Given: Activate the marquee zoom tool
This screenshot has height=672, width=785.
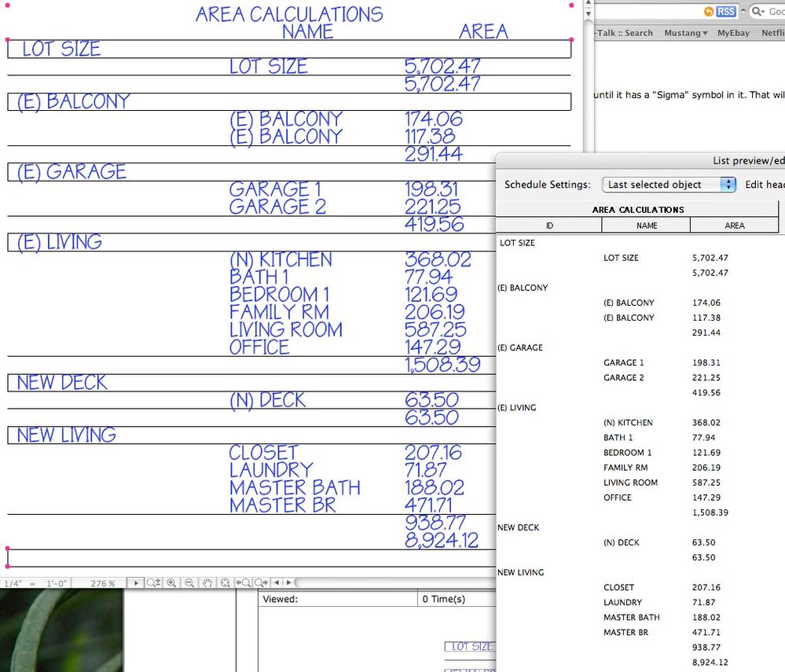Looking at the screenshot, I should [225, 582].
